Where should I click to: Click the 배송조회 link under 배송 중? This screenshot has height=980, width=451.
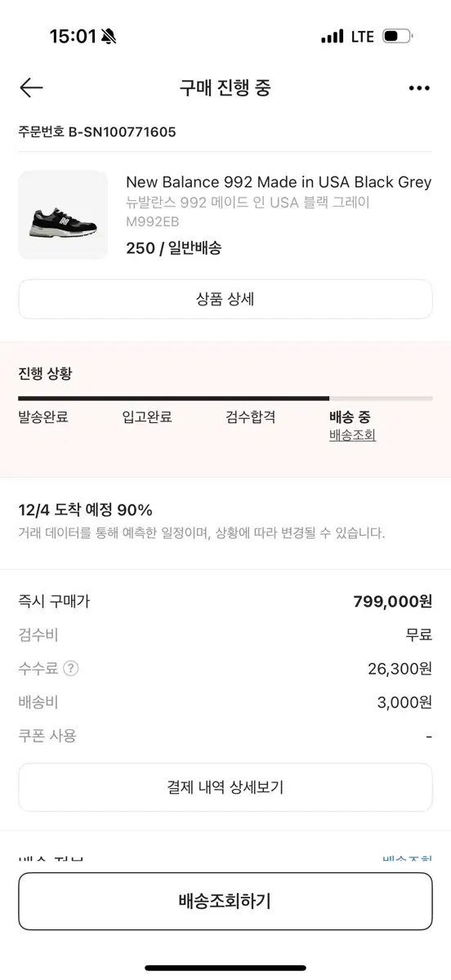tap(352, 435)
